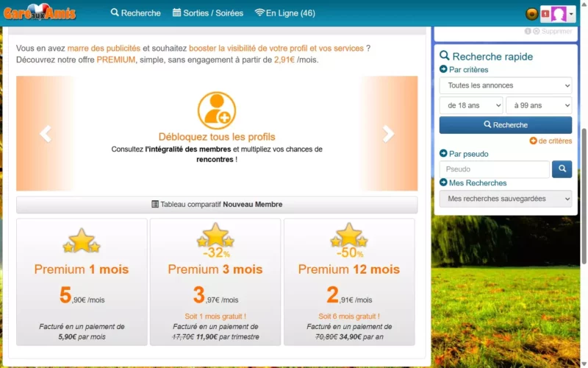Expand the user account dropdown arrow

[x=571, y=14]
